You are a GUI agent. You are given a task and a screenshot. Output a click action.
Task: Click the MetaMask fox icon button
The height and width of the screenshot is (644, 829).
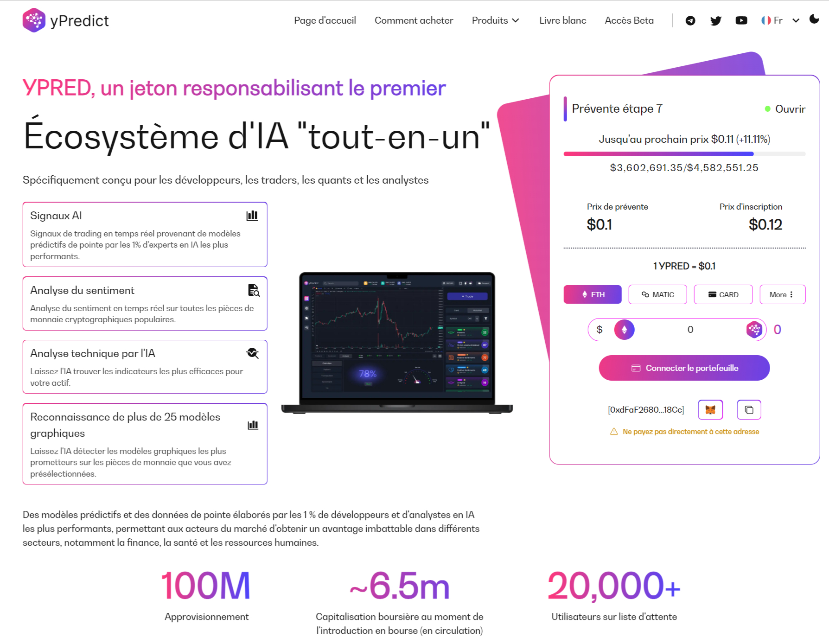tap(711, 410)
